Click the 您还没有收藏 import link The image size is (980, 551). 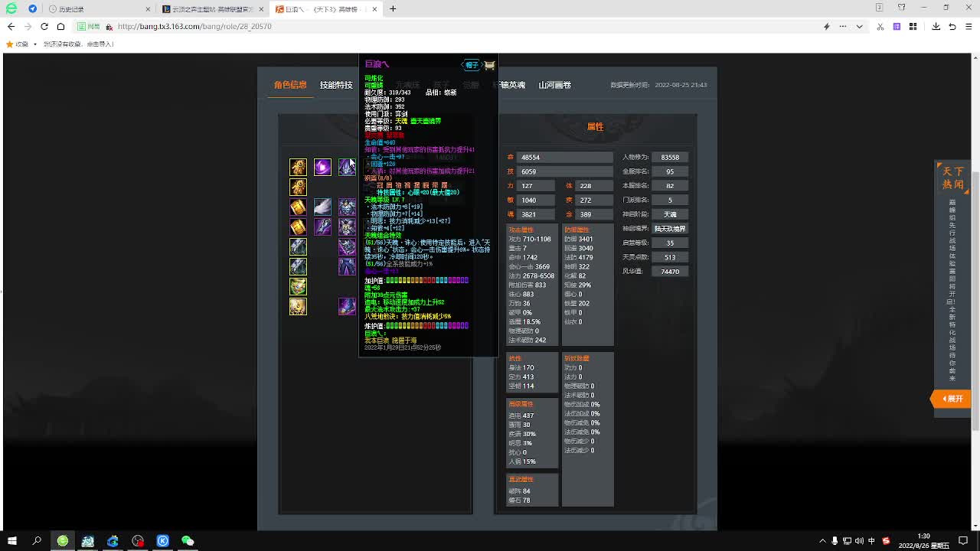coord(79,44)
